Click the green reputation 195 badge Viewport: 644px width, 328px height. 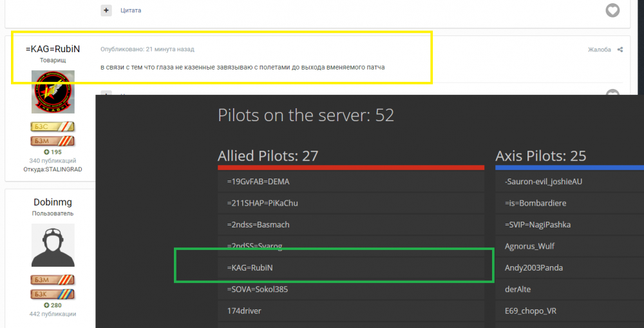(53, 152)
